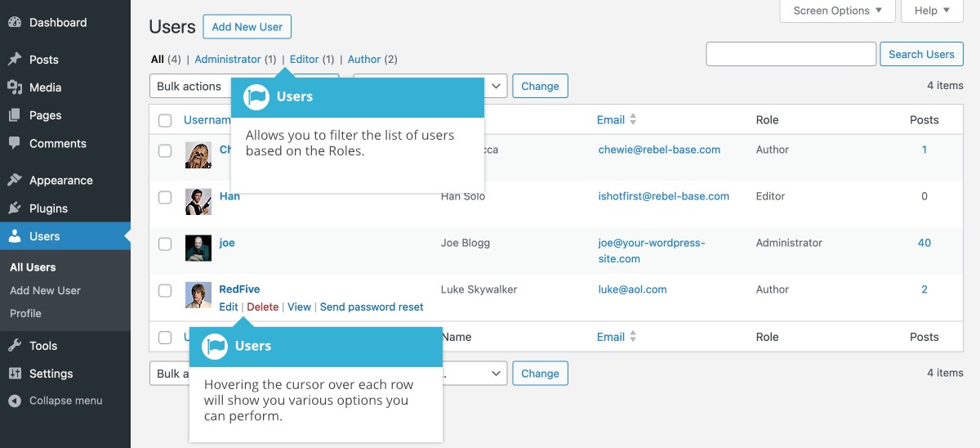Click the Dashboard gauge icon in sidebar
Image resolution: width=980 pixels, height=448 pixels.
tap(15, 23)
